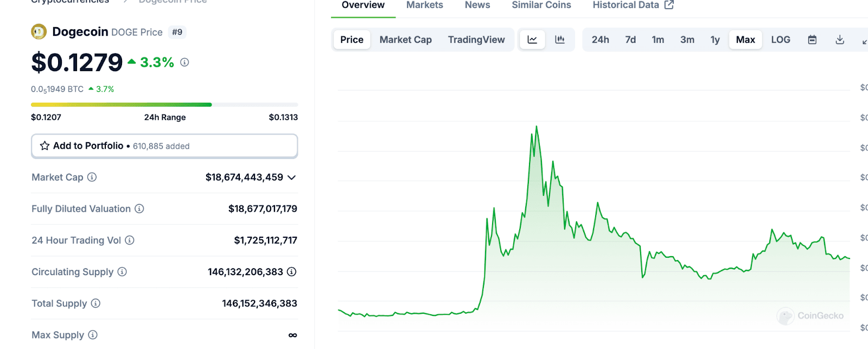Click the Add to Portfolio button
The width and height of the screenshot is (868, 349).
[x=164, y=146]
